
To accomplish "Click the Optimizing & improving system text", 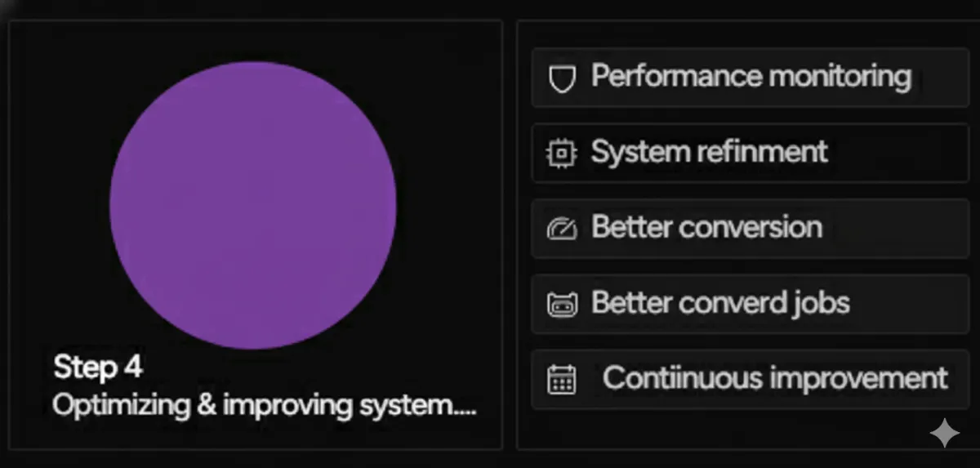I will click(x=264, y=405).
